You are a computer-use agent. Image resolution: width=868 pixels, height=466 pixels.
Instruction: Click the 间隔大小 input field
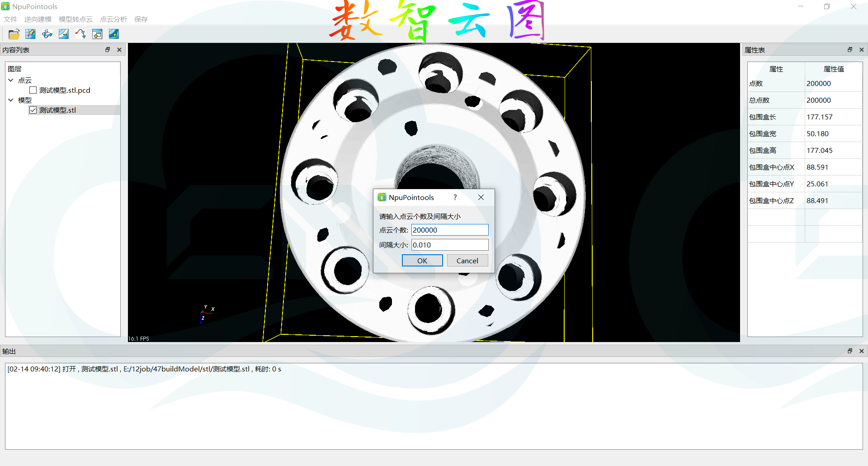(449, 245)
